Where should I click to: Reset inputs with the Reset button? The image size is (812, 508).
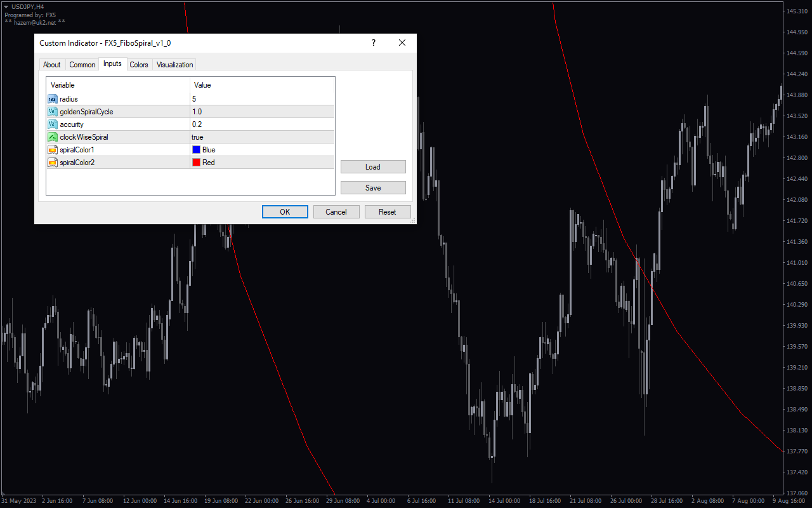388,212
